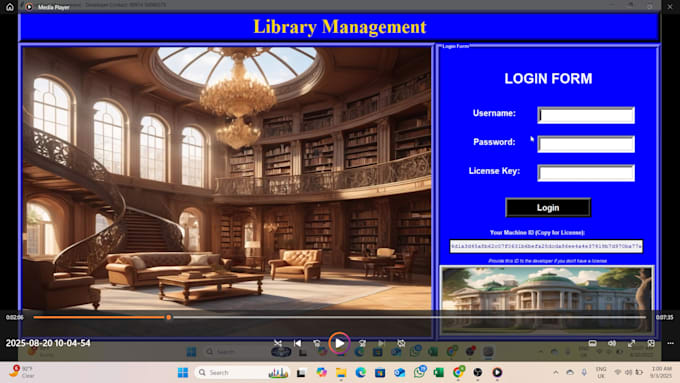Click the microphone tray icon

point(584,373)
